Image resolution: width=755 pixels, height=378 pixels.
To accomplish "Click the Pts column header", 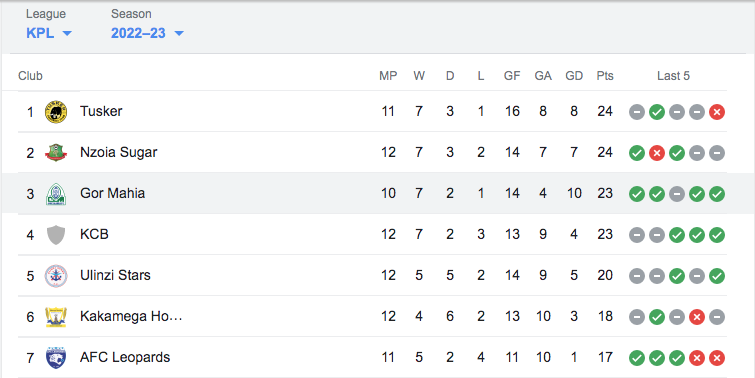I will point(605,76).
